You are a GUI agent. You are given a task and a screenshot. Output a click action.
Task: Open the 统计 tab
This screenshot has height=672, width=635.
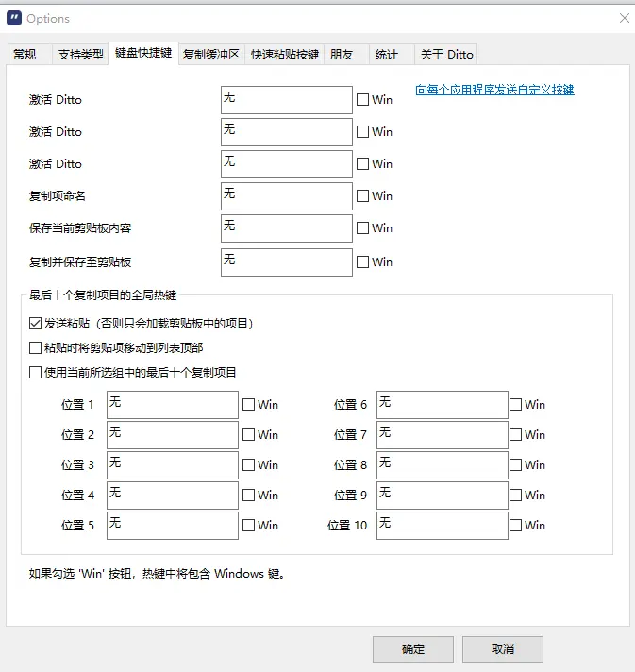[x=392, y=55]
